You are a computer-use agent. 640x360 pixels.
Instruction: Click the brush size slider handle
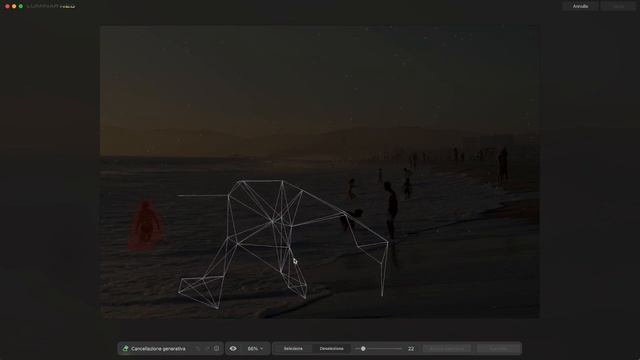363,349
